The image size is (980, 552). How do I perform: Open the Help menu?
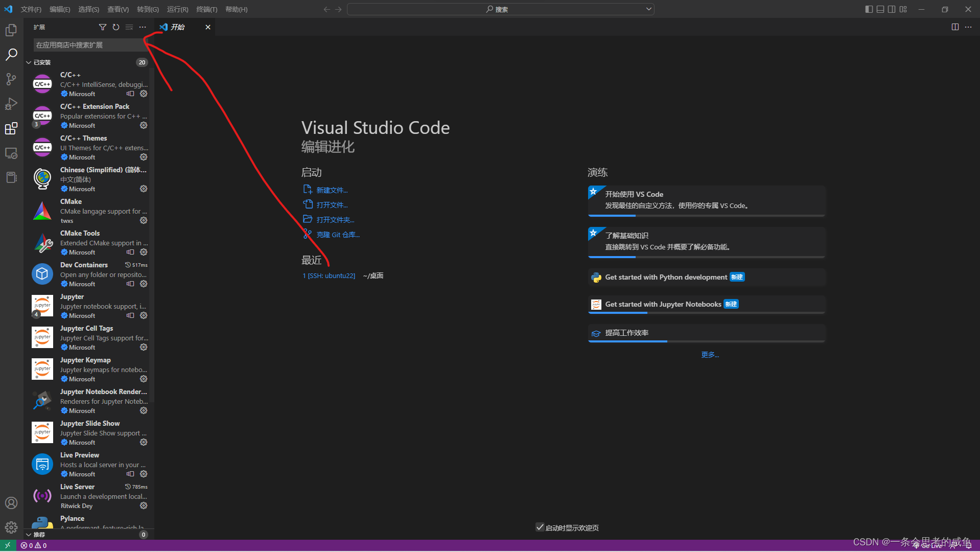[x=237, y=9]
